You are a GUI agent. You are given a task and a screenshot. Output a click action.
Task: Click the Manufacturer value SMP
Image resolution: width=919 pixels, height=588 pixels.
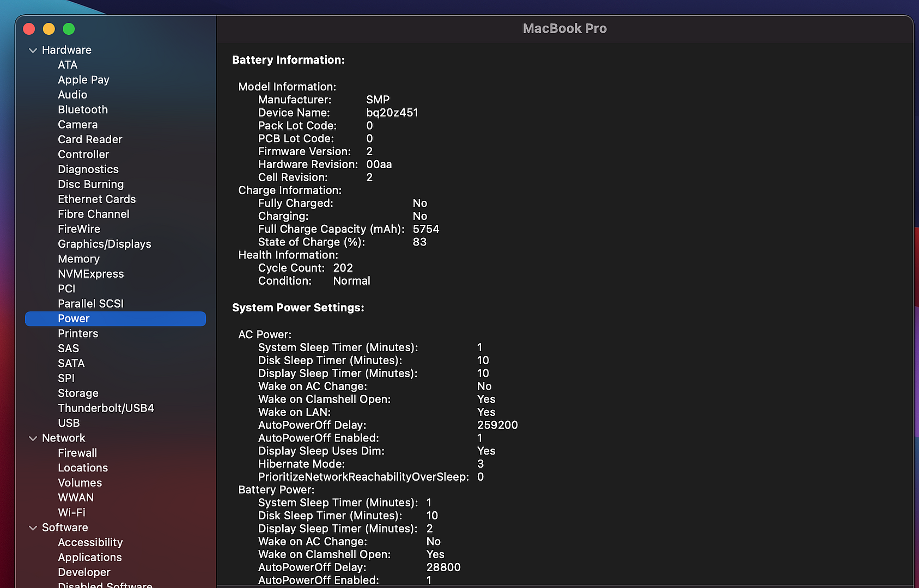378,100
